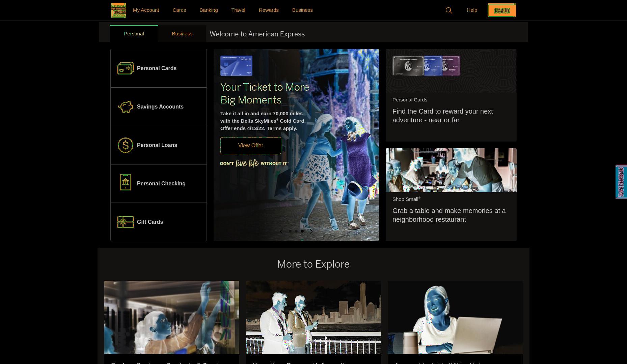Viewport: 627px width, 364px height.
Task: Click the two men skyline explore image
Action: click(313, 317)
